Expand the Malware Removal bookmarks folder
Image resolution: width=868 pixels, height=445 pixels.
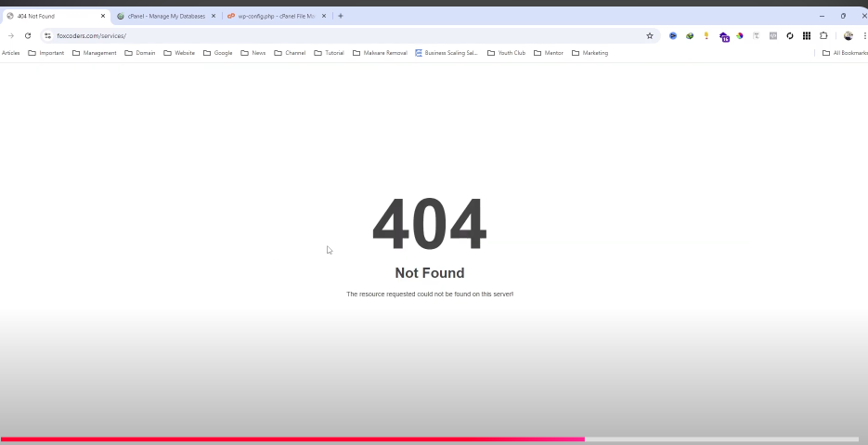[380, 53]
